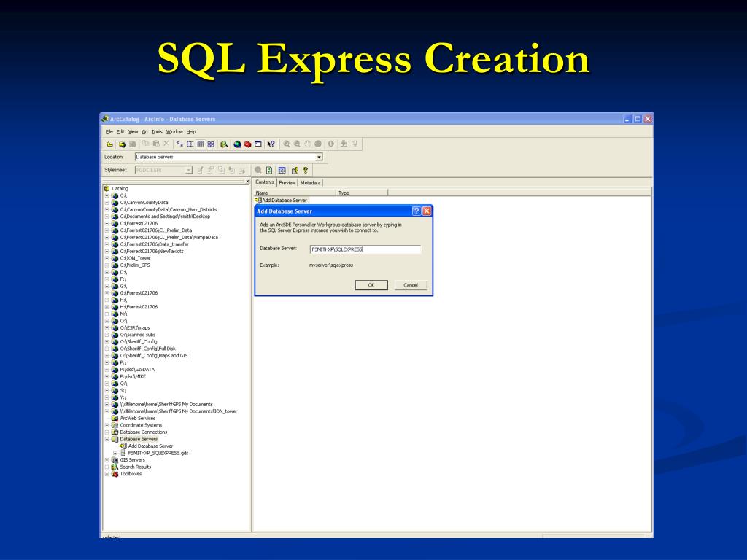Select the Pan hand tool

click(x=307, y=144)
